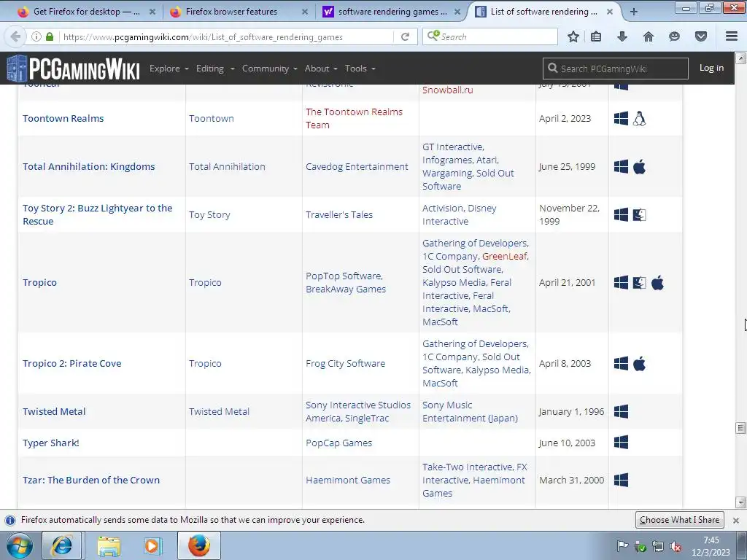This screenshot has width=747, height=560.
Task: Open the Windows Start button
Action: (x=19, y=545)
